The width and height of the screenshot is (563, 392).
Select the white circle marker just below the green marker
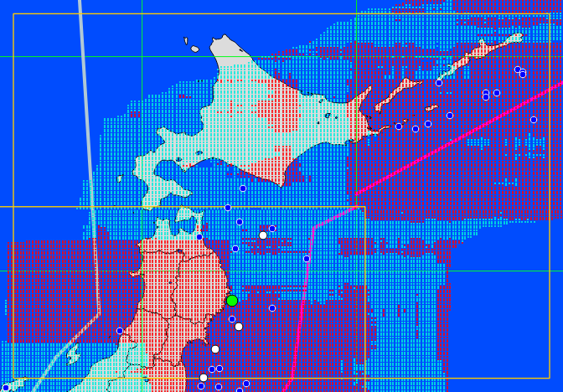click(x=239, y=327)
